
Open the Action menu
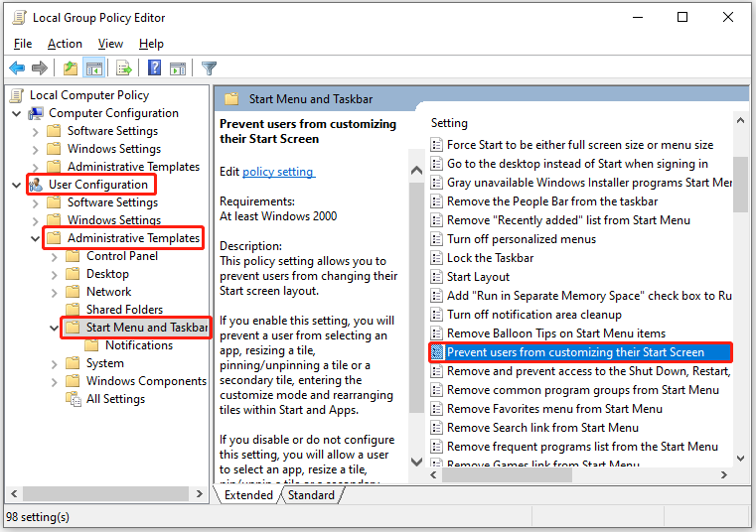coord(65,44)
